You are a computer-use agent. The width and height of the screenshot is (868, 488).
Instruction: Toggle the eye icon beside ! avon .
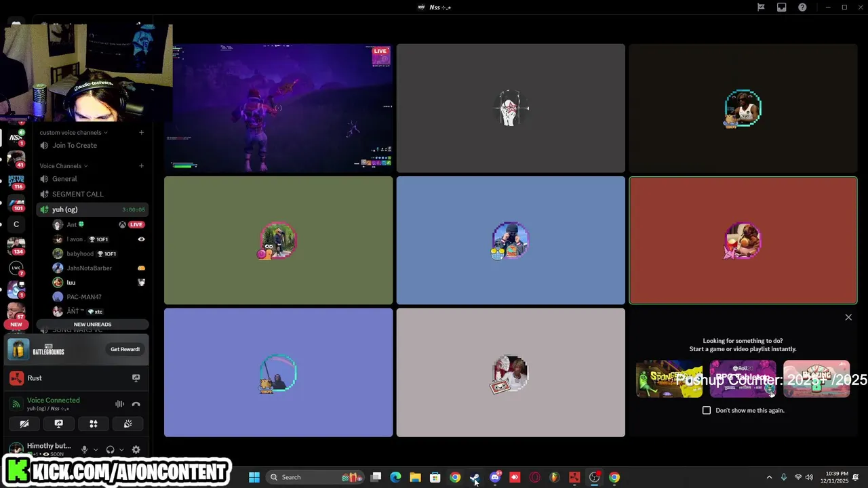click(x=141, y=239)
